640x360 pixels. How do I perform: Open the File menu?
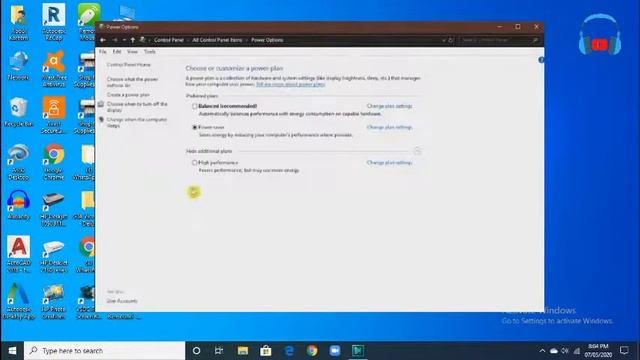coord(103,52)
